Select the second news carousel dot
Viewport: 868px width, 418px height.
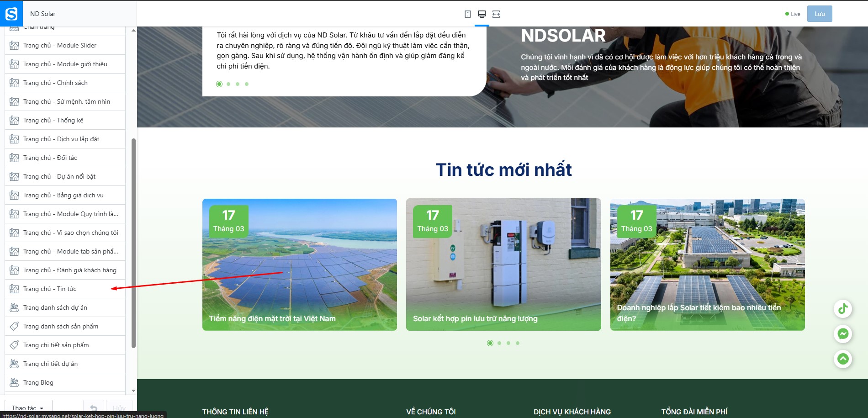[499, 343]
